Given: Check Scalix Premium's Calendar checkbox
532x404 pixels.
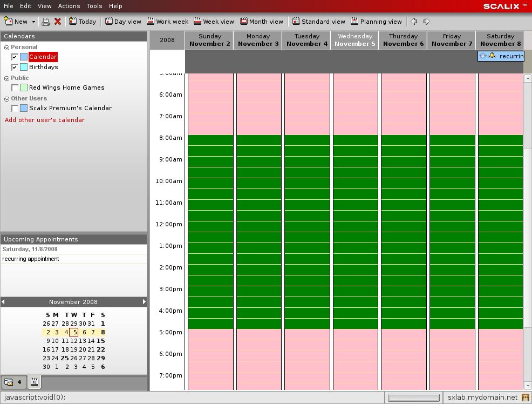Looking at the screenshot, I should [15, 108].
